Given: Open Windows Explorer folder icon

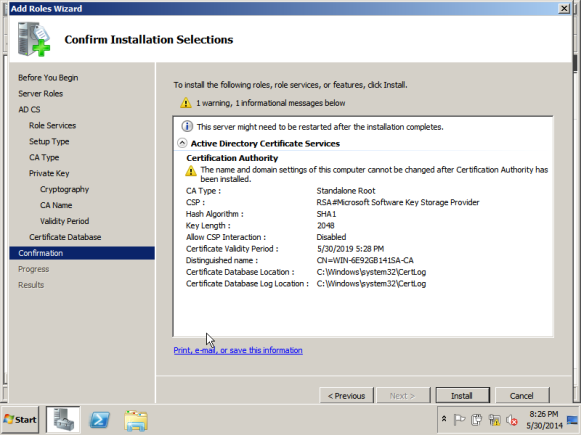Looking at the screenshot, I should click(136, 421).
